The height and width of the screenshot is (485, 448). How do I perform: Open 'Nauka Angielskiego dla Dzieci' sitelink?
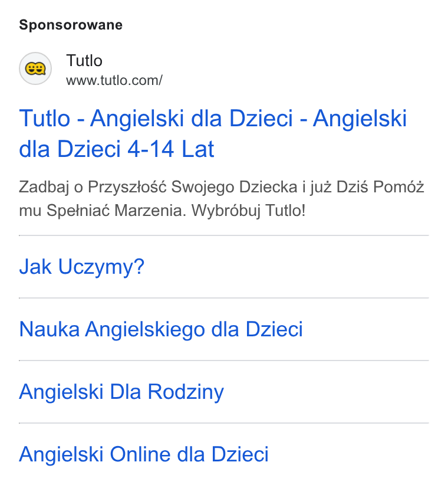(161, 329)
